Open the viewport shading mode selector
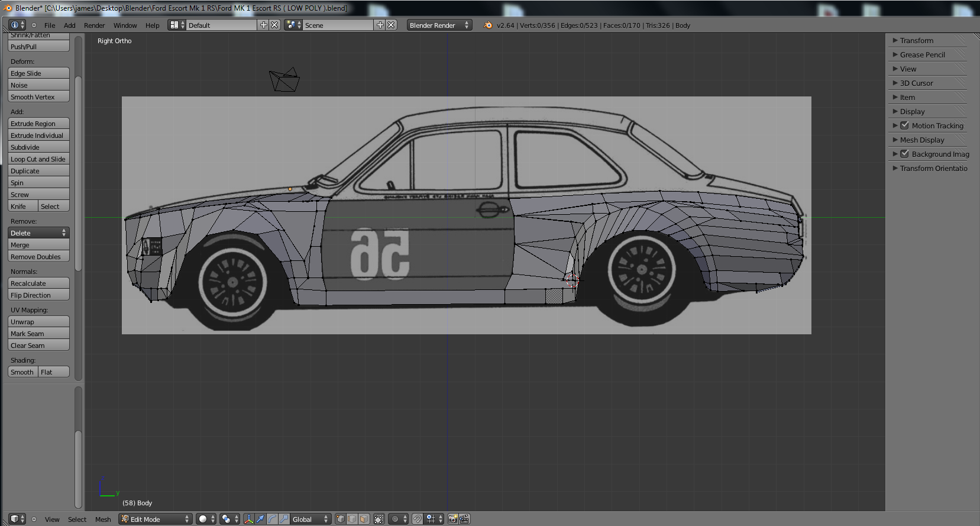 tap(206, 519)
